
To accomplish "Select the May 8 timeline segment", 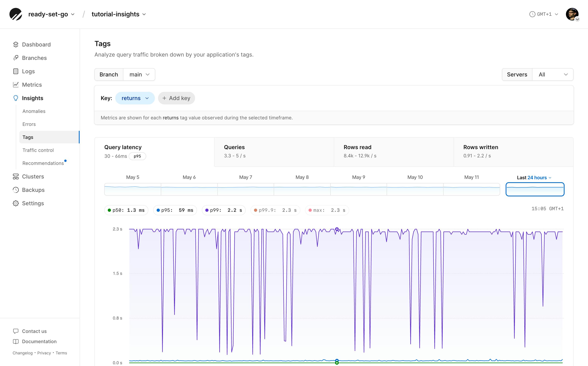I will pos(302,189).
